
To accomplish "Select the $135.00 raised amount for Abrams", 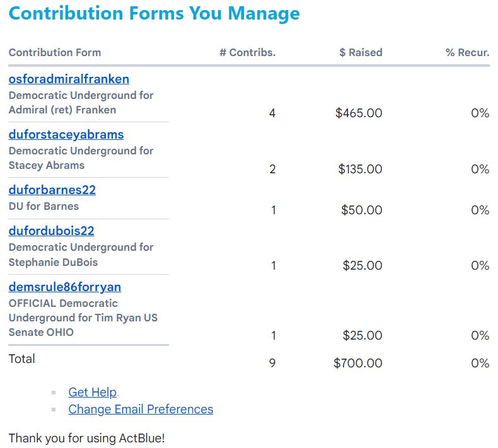I will click(x=360, y=169).
